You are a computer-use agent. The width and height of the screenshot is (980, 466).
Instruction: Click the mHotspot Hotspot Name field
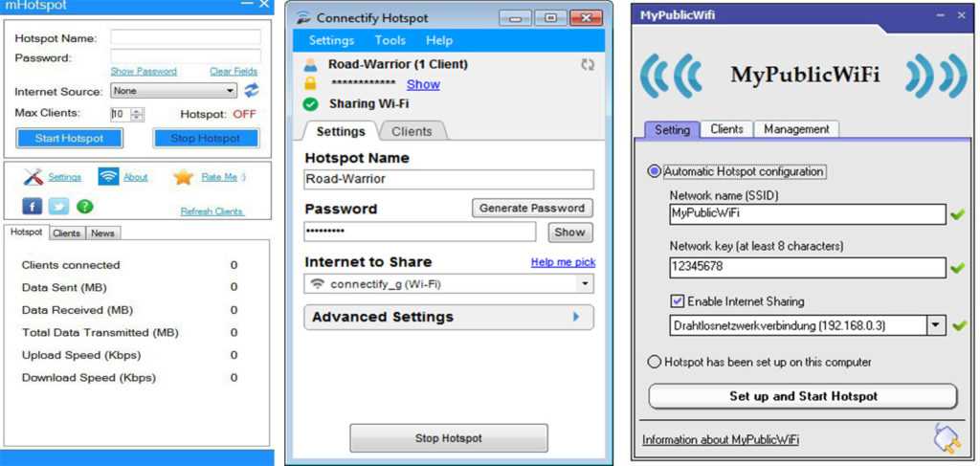(x=186, y=37)
